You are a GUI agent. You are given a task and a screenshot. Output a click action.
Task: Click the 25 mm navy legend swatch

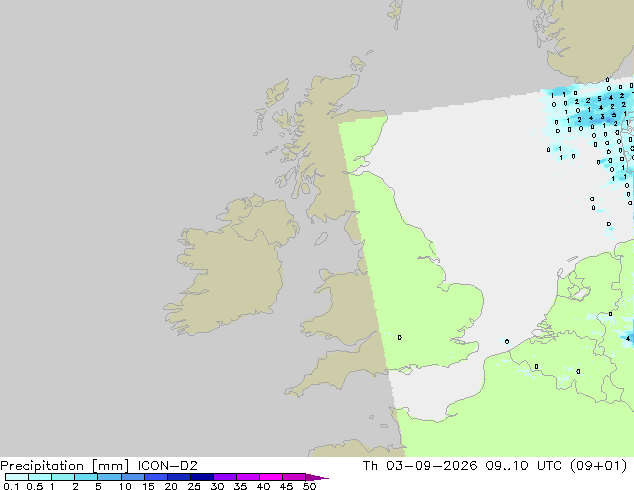coord(202,477)
